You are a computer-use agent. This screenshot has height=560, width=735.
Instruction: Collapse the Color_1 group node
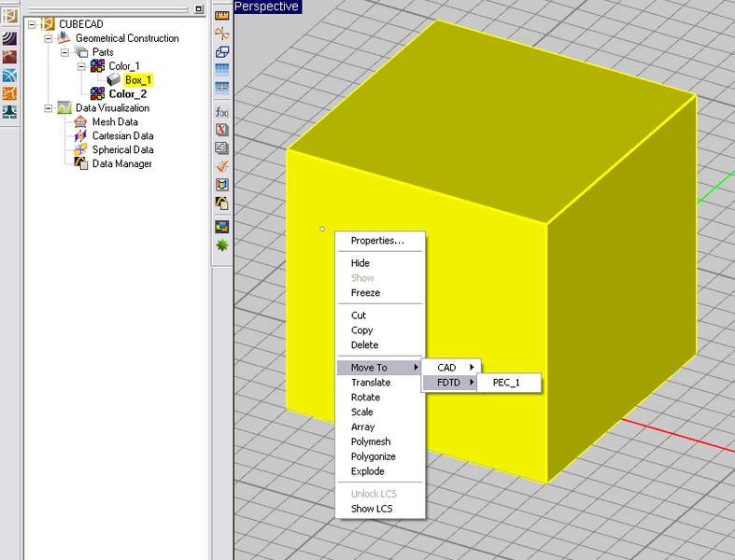pos(82,66)
